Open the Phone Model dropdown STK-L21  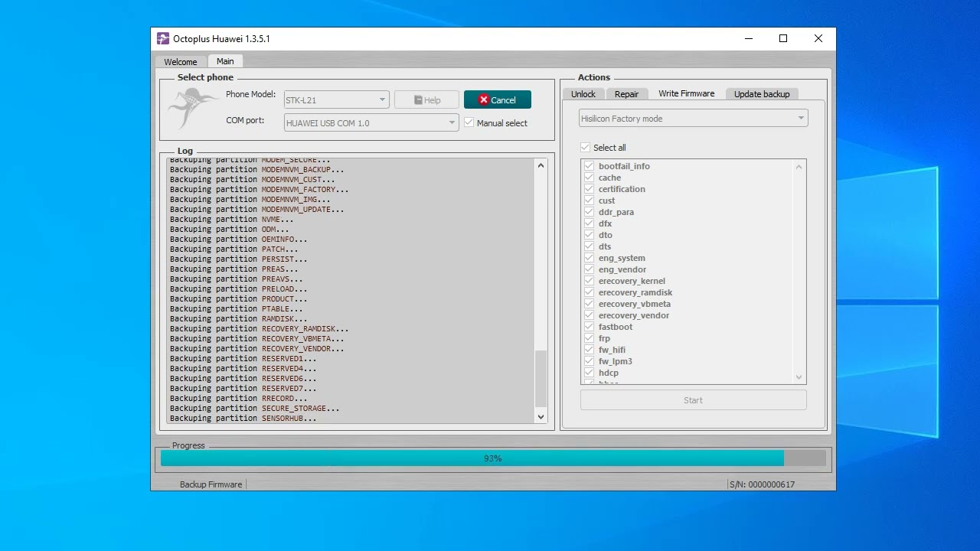coord(337,99)
